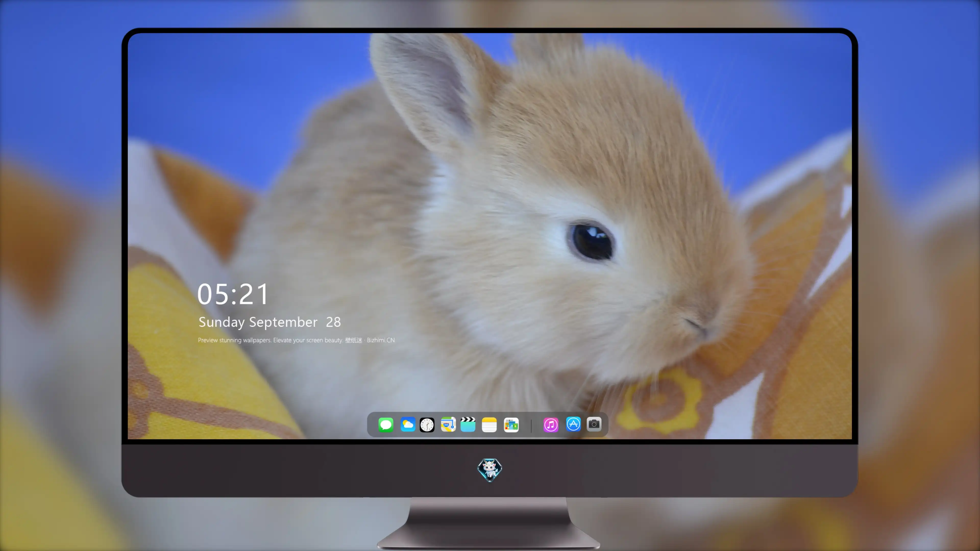Open the yellow Notes app

[x=489, y=425]
